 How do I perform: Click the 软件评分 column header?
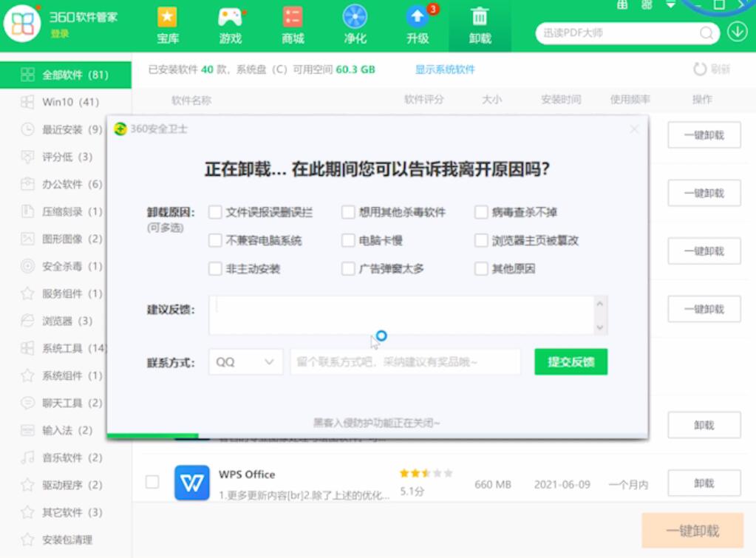(423, 99)
